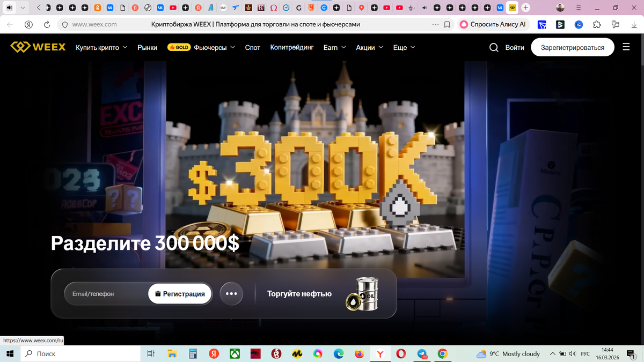Open the Рынки menu item

[147, 47]
